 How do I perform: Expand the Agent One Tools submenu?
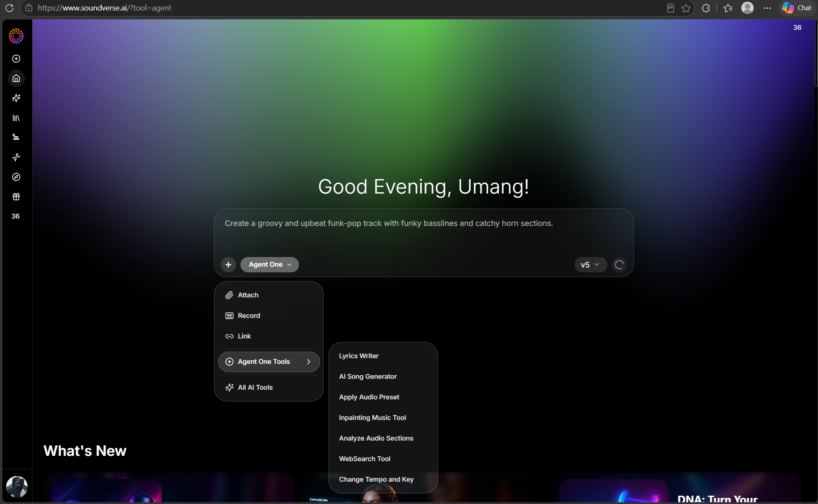coord(269,362)
